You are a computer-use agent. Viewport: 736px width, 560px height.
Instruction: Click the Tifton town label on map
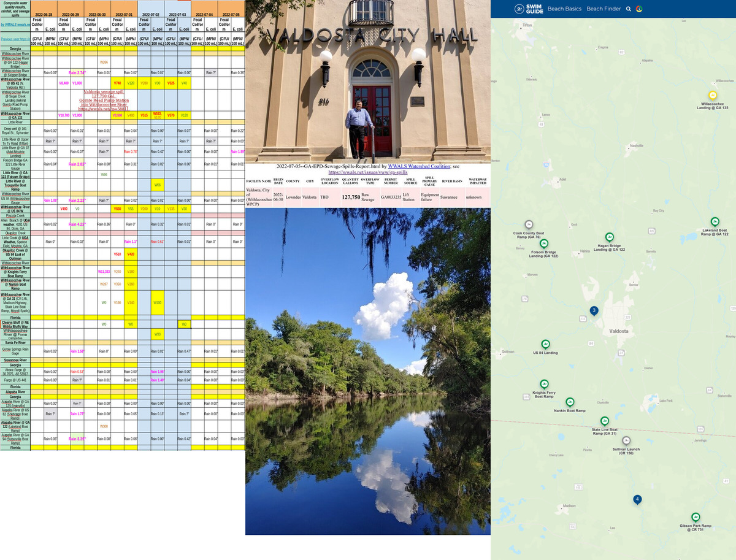527,25
